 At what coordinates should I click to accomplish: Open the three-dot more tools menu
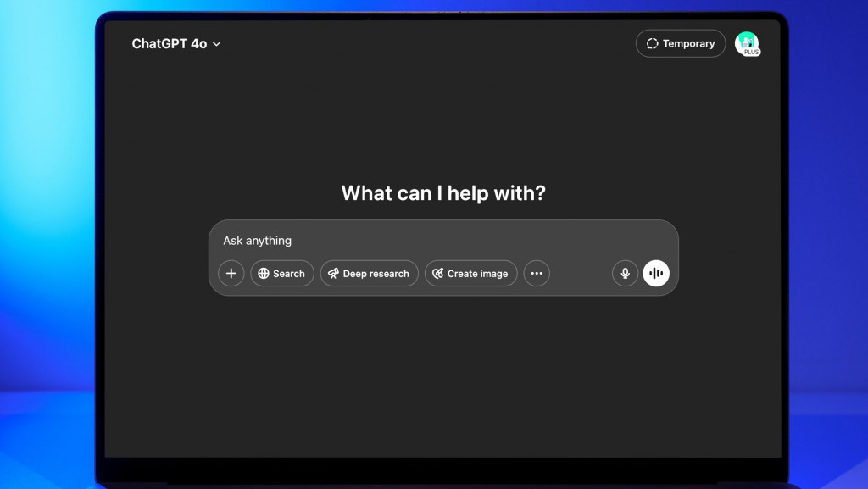pos(537,274)
